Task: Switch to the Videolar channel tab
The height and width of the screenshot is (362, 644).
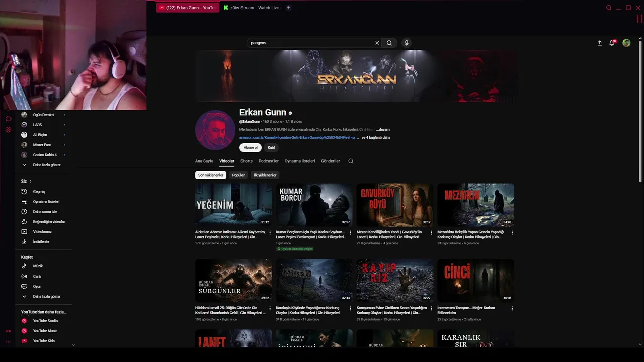Action: (227, 161)
